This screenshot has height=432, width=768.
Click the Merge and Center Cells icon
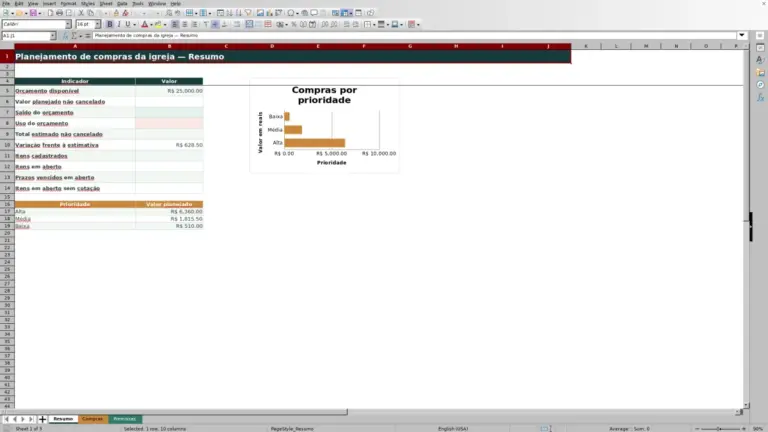pyautogui.click(x=249, y=24)
